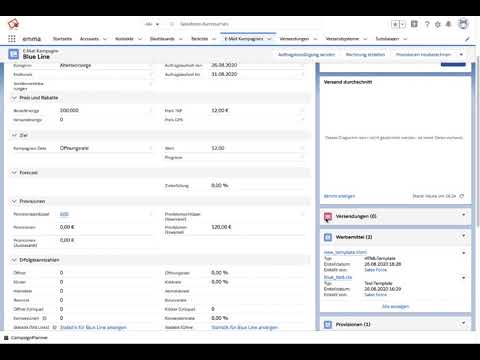Viewport: 480px width, 360px height.
Task: Click the search magnifier icon
Action: tap(172, 24)
